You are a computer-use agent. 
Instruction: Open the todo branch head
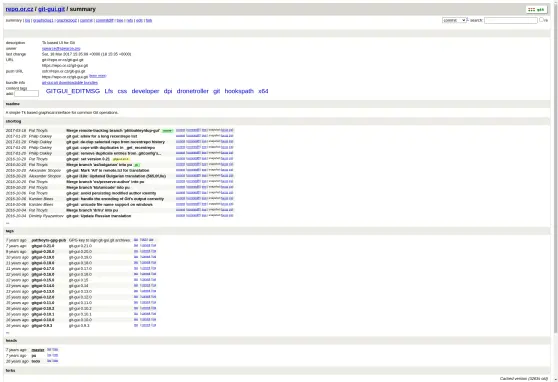point(36,361)
